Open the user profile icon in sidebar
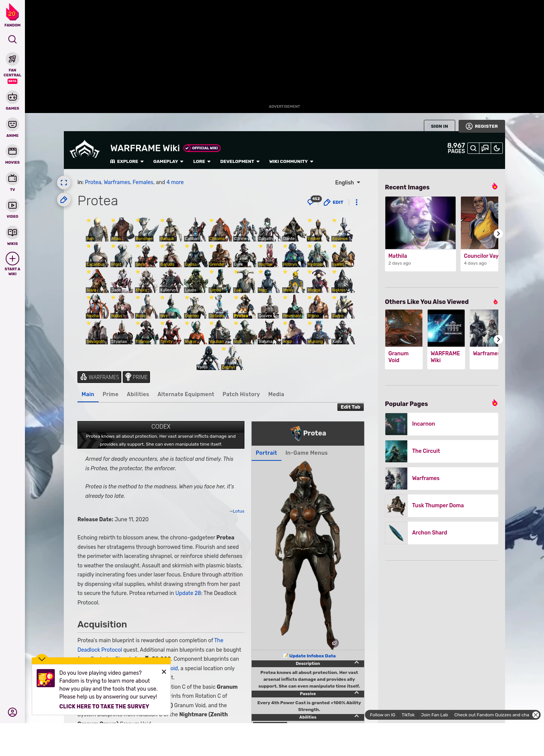 tap(12, 712)
